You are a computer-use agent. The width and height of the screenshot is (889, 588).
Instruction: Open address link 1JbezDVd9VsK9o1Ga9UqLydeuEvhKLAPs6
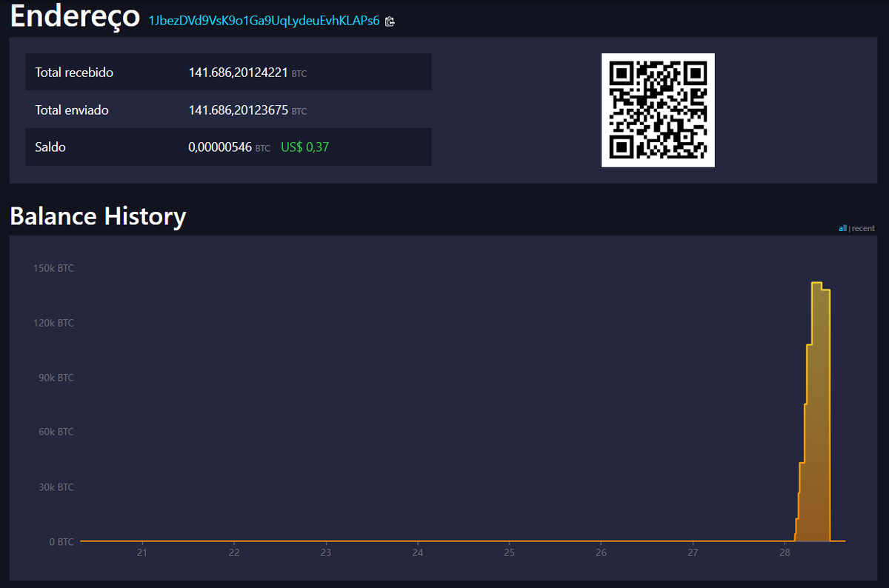264,21
